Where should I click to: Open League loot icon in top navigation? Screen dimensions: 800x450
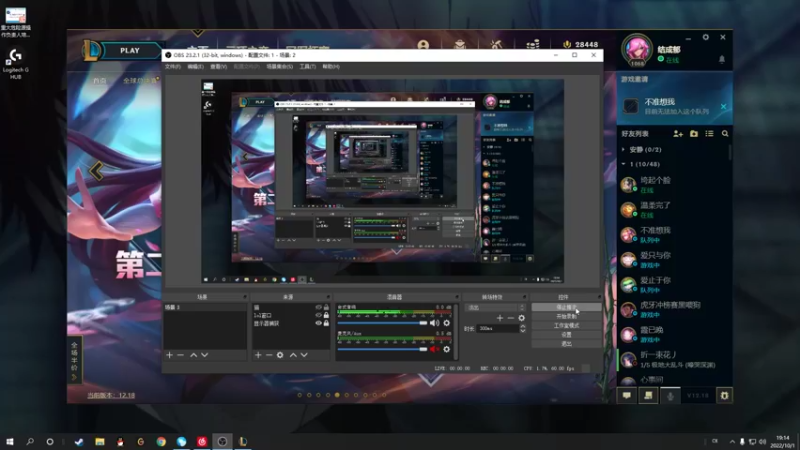tap(496, 45)
